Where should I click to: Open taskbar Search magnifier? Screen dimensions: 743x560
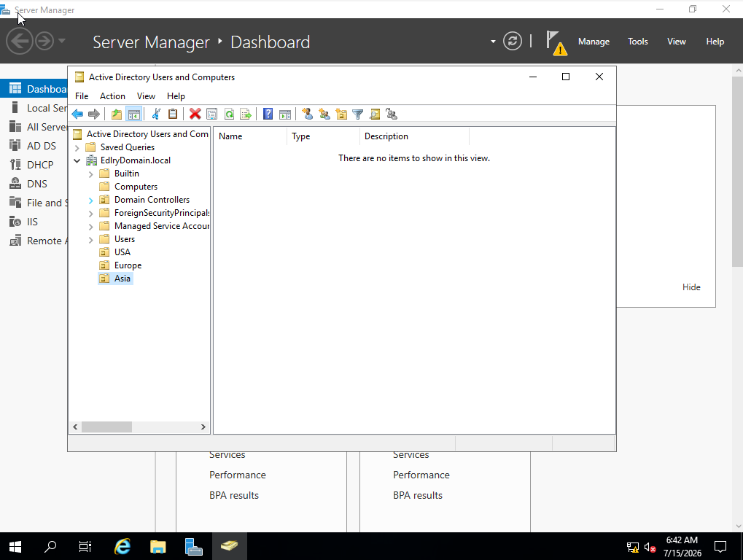click(x=50, y=547)
